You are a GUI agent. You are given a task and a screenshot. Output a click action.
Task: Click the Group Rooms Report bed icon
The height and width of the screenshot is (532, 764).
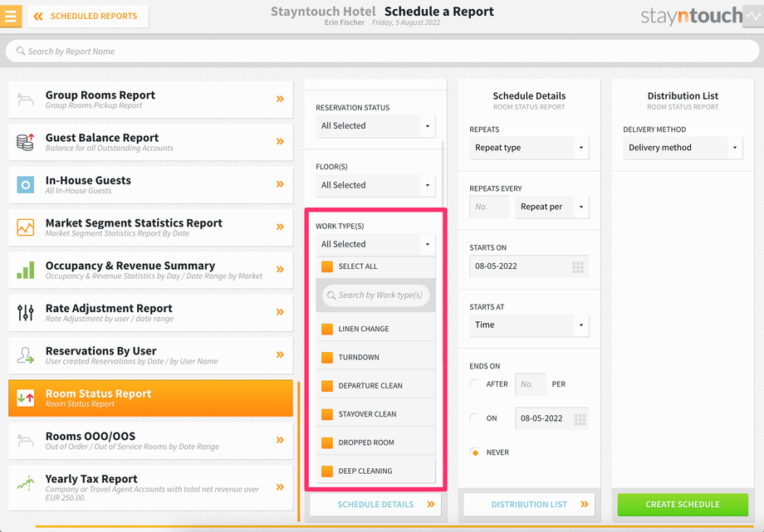tap(26, 100)
